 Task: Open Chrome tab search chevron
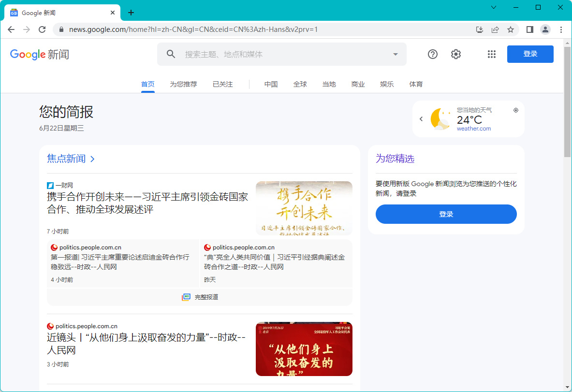pyautogui.click(x=494, y=7)
